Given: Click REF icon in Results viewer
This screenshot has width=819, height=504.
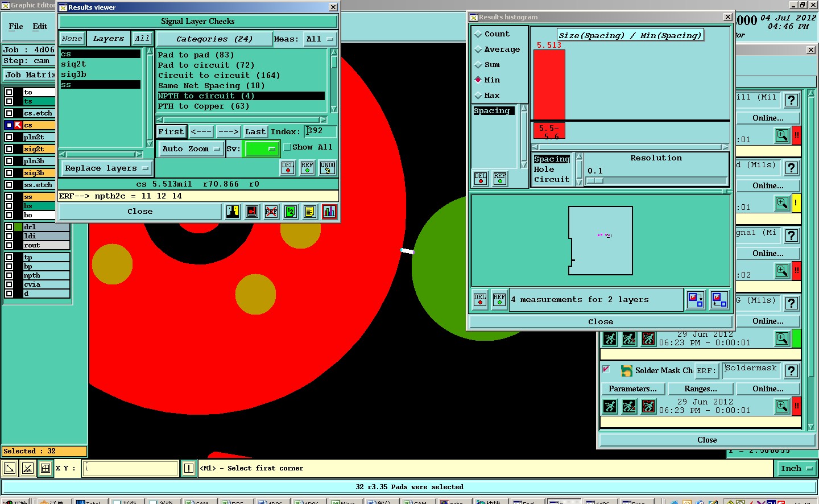Looking at the screenshot, I should [307, 168].
